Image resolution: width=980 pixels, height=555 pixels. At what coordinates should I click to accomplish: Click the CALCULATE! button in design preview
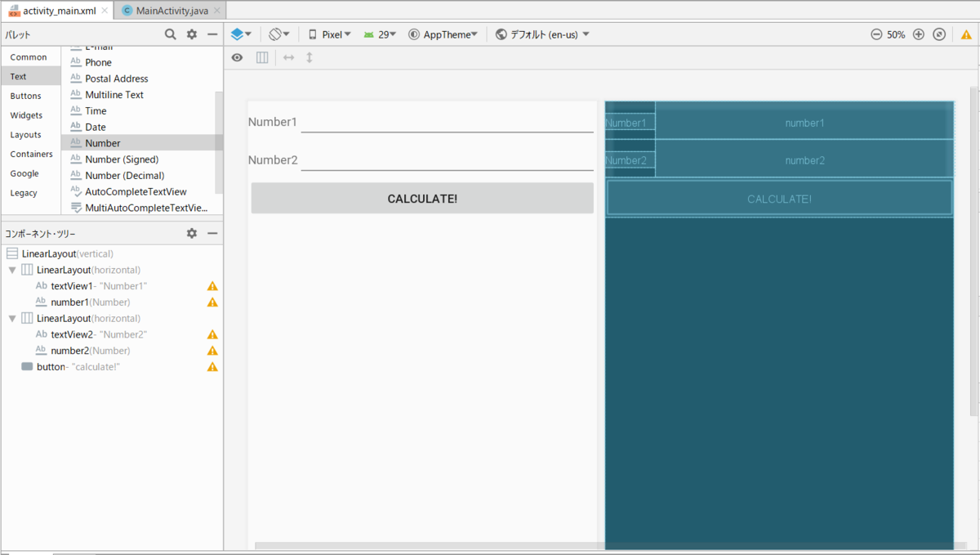[x=422, y=199]
